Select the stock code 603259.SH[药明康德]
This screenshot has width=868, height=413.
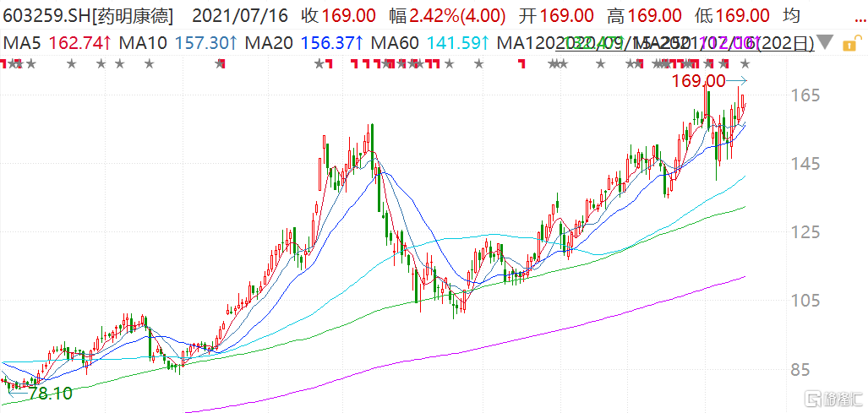tap(88, 16)
